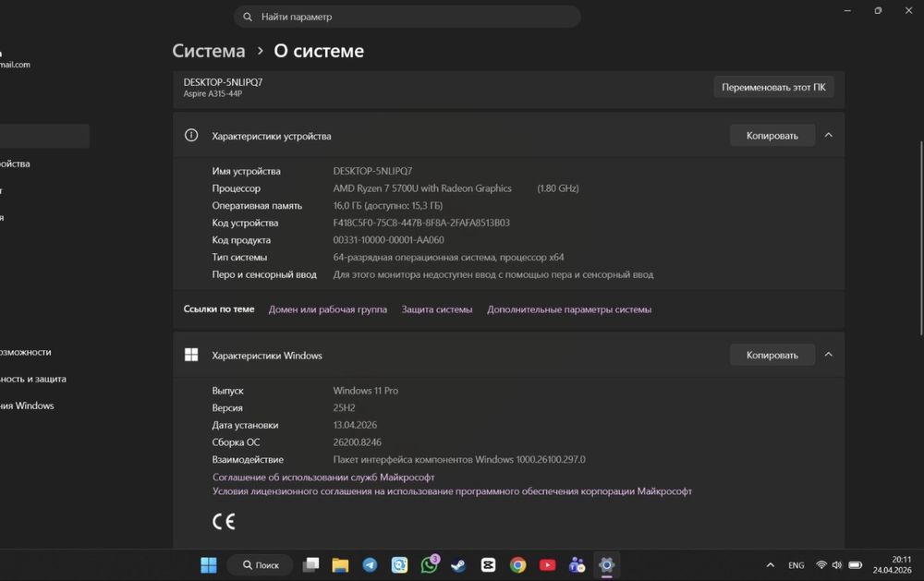Open the Windows Start menu
Image resolution: width=924 pixels, height=581 pixels.
click(209, 565)
